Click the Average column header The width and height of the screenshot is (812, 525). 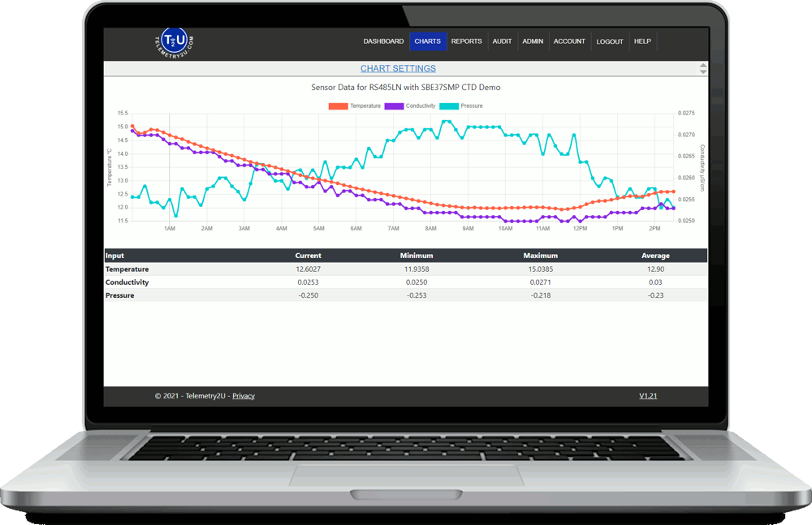pyautogui.click(x=655, y=256)
